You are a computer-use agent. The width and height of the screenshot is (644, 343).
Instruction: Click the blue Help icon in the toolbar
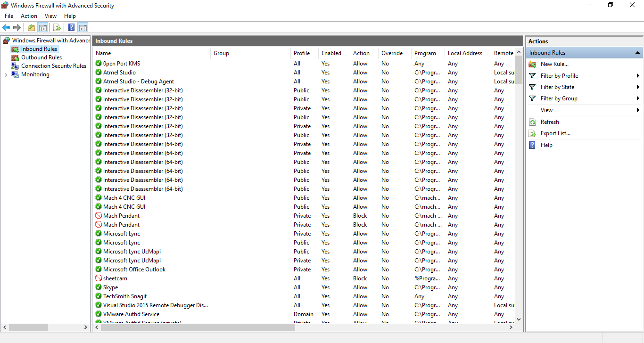click(x=72, y=27)
